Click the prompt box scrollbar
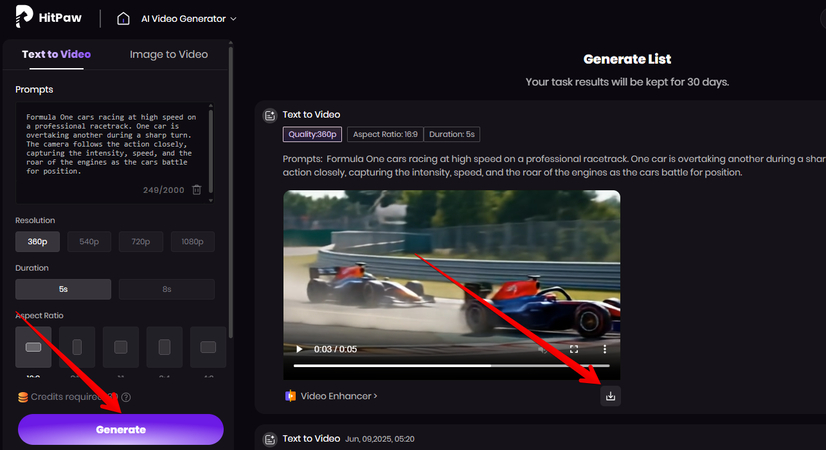 (211, 150)
